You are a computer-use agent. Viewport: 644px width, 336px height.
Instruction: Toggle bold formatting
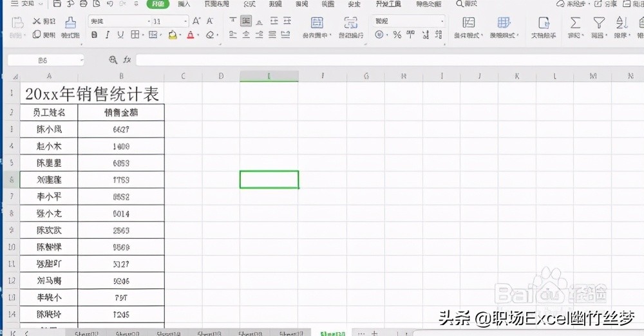tap(95, 35)
